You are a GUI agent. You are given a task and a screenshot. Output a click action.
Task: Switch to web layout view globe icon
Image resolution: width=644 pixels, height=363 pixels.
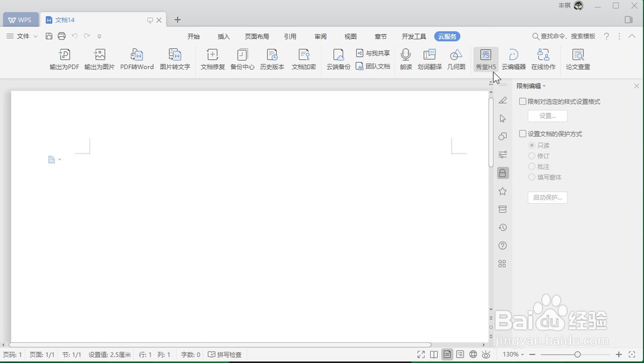(x=473, y=355)
